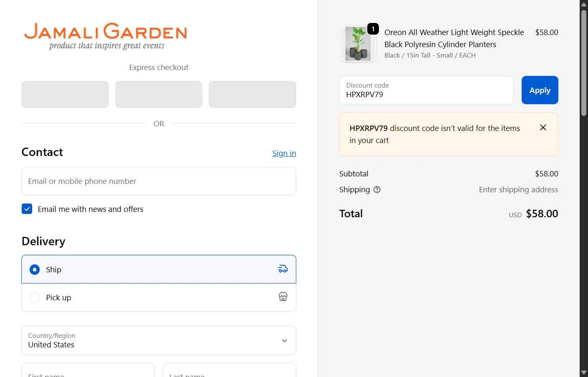
Task: Click the Subtotal label
Action: pyautogui.click(x=354, y=174)
